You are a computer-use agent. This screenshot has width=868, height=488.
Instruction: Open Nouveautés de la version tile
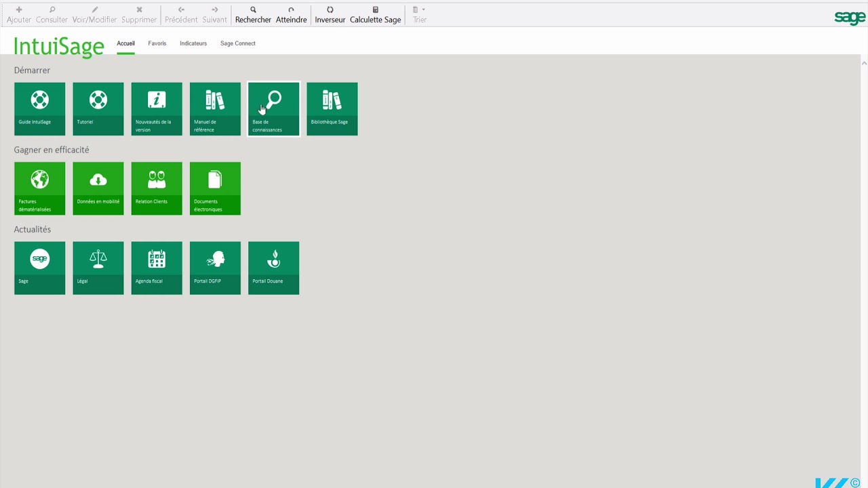[157, 109]
